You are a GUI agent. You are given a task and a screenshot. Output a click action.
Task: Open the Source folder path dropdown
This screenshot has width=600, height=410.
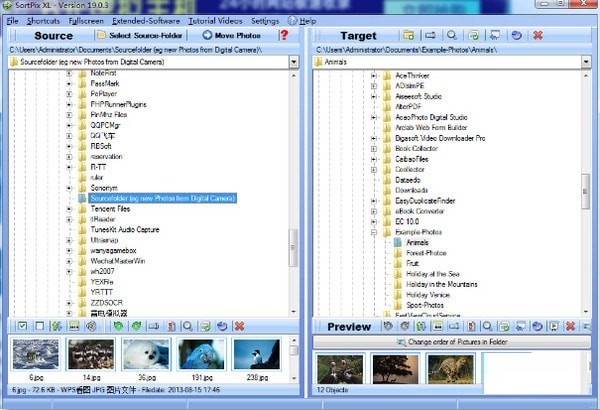[x=294, y=62]
